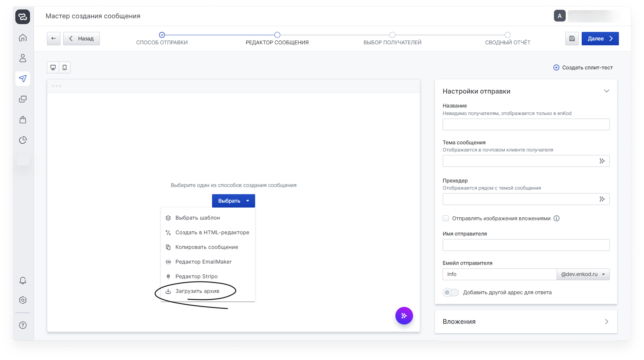
Task: Switch to mobile preview mode
Action: click(65, 67)
